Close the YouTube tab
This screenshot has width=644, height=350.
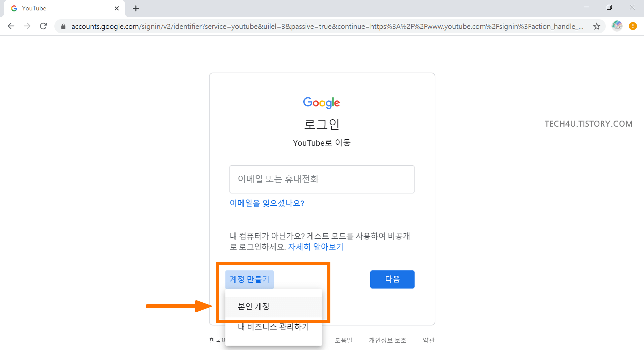[x=117, y=8]
